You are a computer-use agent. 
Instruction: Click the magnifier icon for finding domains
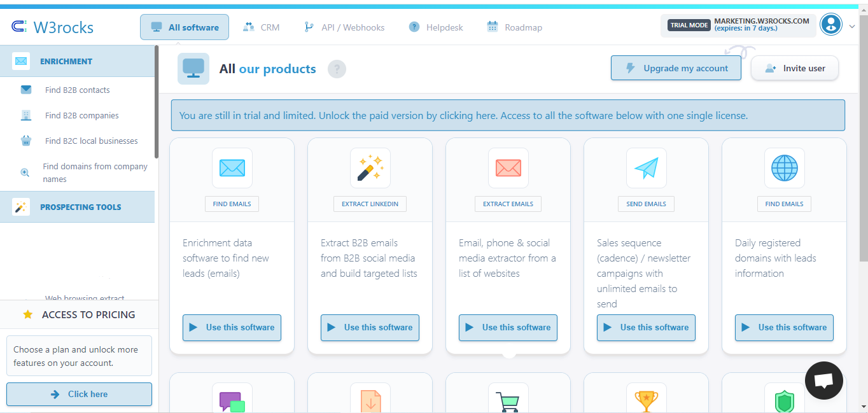click(x=26, y=172)
